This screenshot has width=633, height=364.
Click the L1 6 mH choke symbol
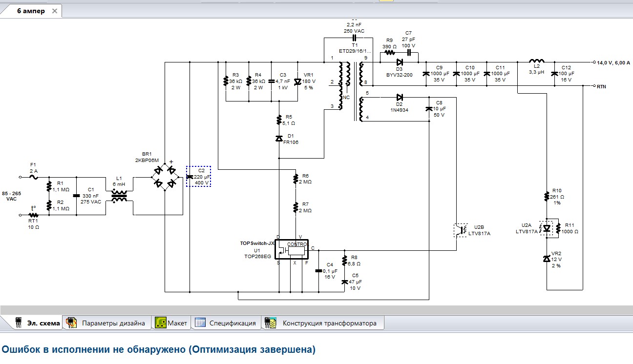point(119,197)
